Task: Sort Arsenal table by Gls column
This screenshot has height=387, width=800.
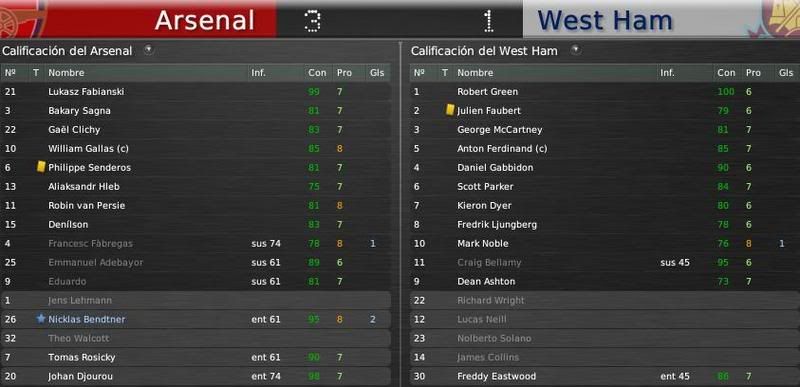Action: [x=378, y=73]
